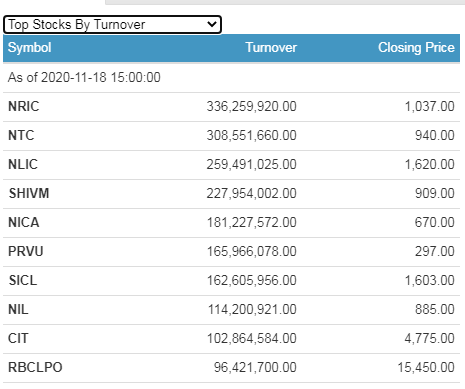Click the SHIVM symbol
This screenshot has height=389, width=465.
[x=29, y=194]
